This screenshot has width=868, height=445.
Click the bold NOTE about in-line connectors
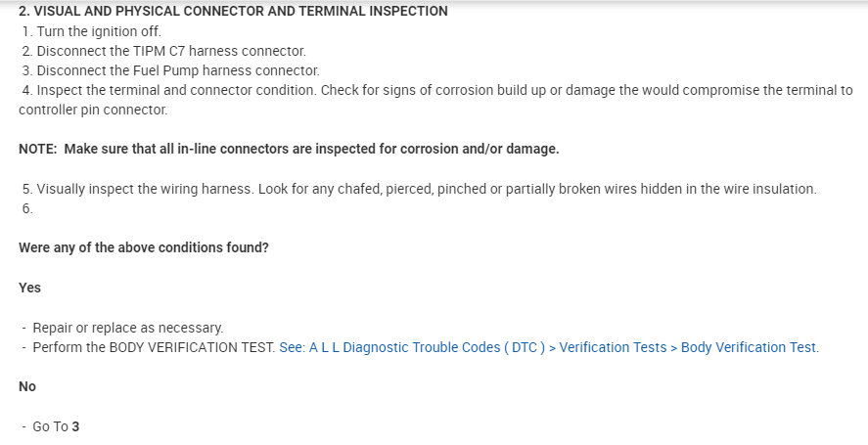289,150
